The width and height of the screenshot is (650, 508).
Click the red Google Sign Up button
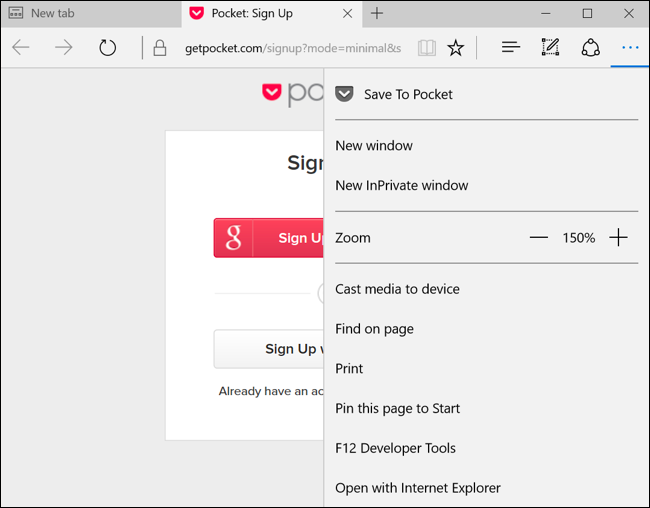pos(269,238)
